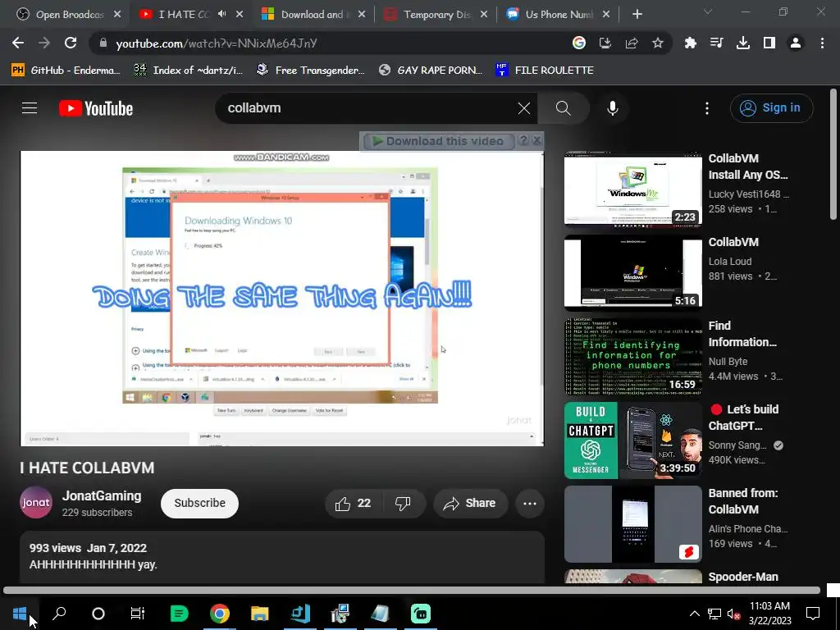This screenshot has height=630, width=840.
Task: Sign in to YouTube
Action: coord(771,108)
